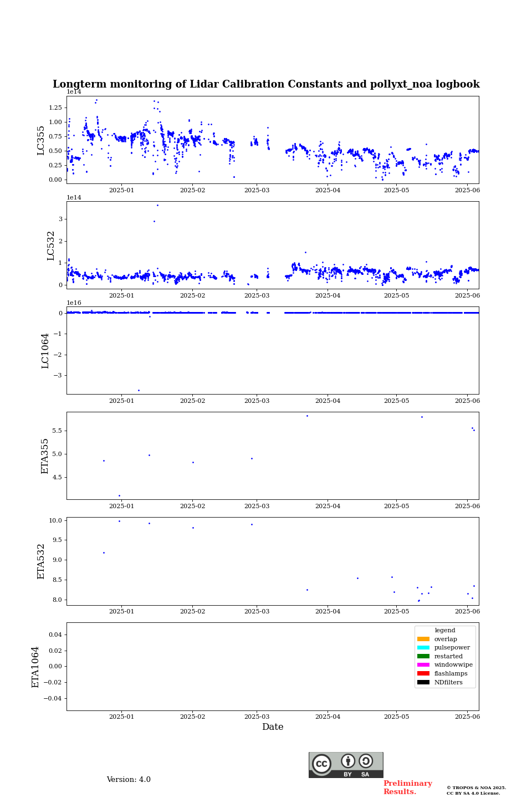The height and width of the screenshot is (798, 532).
Task: Click '2025-04' tick under the LC532 plot
Action: [328, 295]
